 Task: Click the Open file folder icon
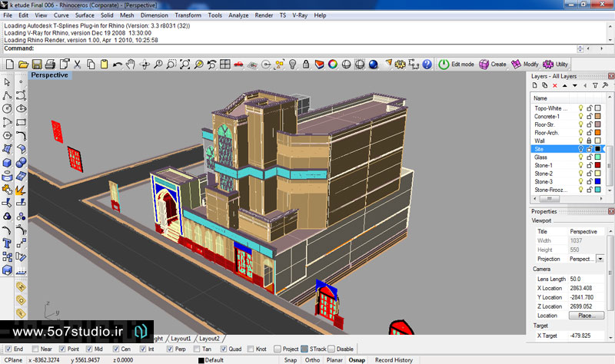[x=23, y=65]
